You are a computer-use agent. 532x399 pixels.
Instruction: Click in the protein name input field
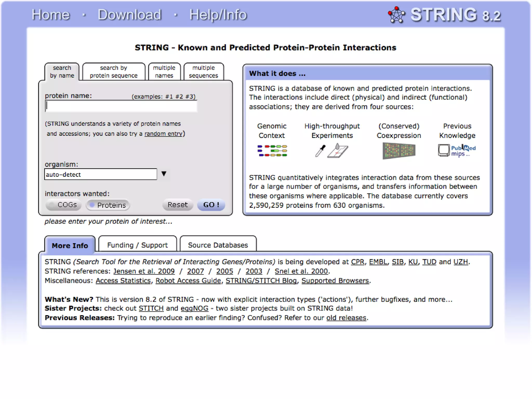coord(121,106)
